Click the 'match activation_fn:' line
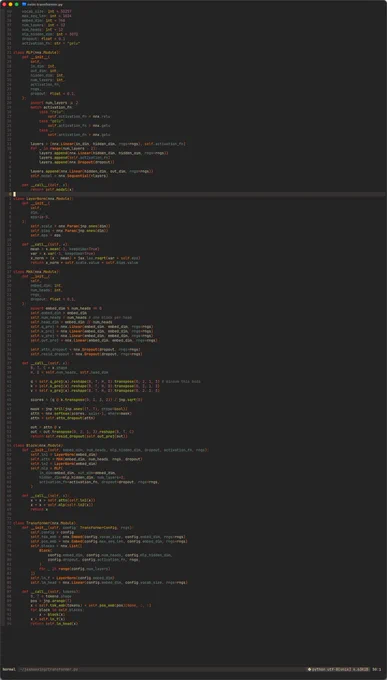The width and height of the screenshot is (387, 680). pos(51,107)
